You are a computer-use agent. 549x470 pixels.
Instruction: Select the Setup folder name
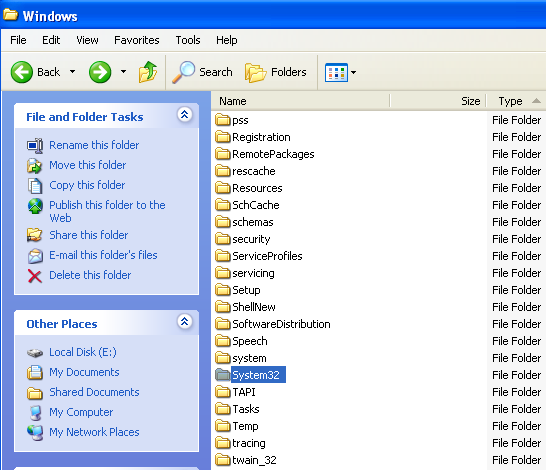point(246,290)
